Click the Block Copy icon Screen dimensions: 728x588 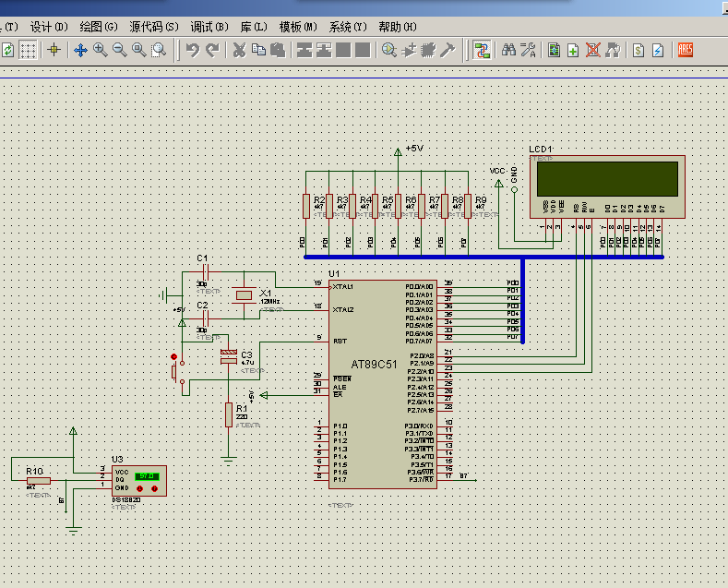pos(304,50)
